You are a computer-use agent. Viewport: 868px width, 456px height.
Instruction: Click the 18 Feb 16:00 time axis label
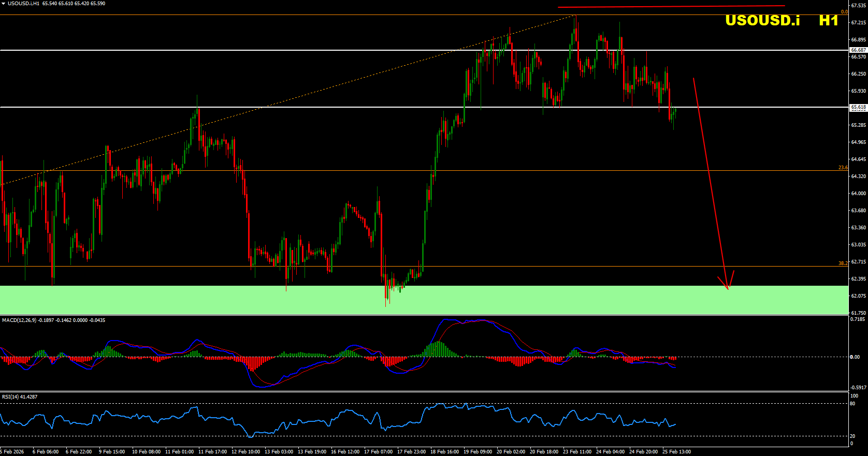pyautogui.click(x=444, y=452)
